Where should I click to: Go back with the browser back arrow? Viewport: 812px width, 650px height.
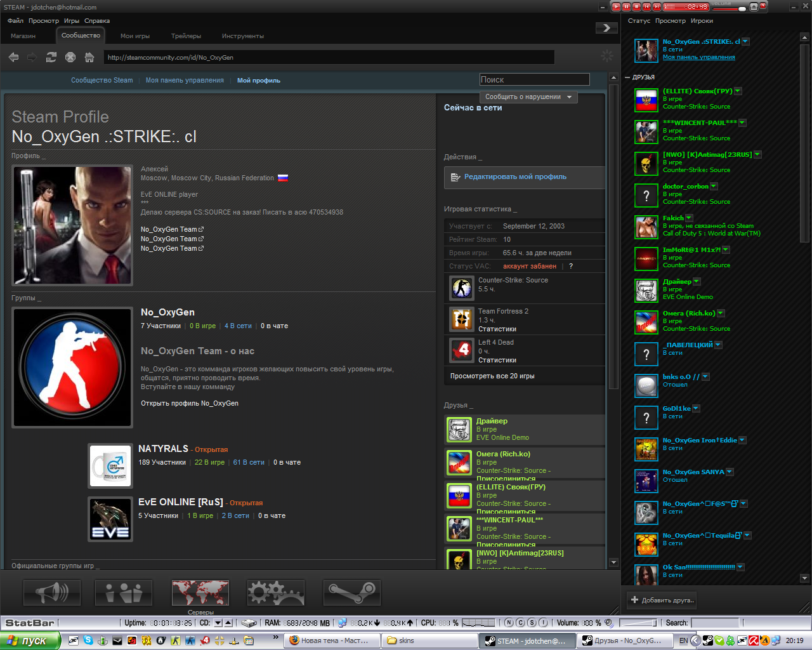point(13,57)
